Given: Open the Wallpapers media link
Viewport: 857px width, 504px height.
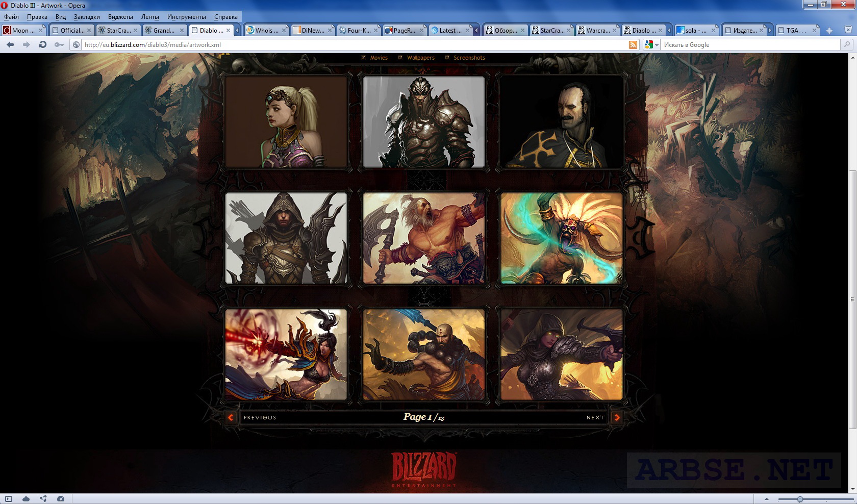Looking at the screenshot, I should point(421,58).
